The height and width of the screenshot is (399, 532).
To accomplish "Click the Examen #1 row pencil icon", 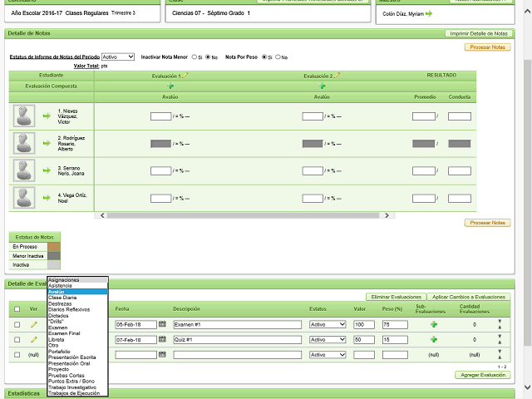I will point(33,324).
